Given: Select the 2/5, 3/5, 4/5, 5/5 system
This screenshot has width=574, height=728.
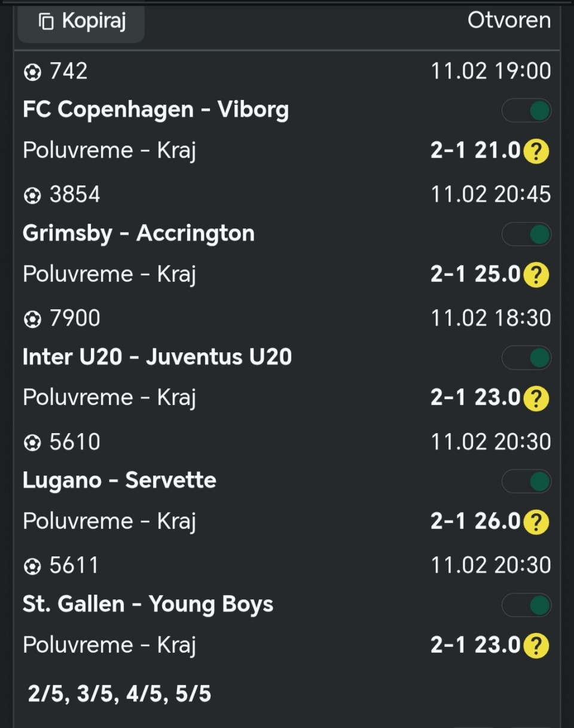Looking at the screenshot, I should tap(120, 694).
